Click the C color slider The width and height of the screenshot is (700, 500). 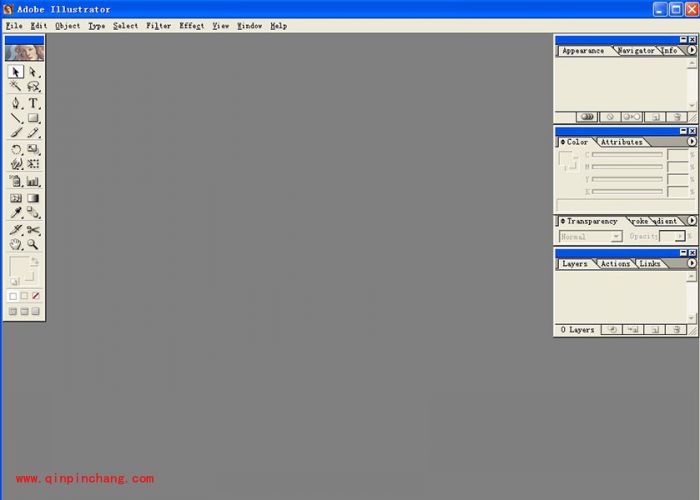pyautogui.click(x=627, y=155)
